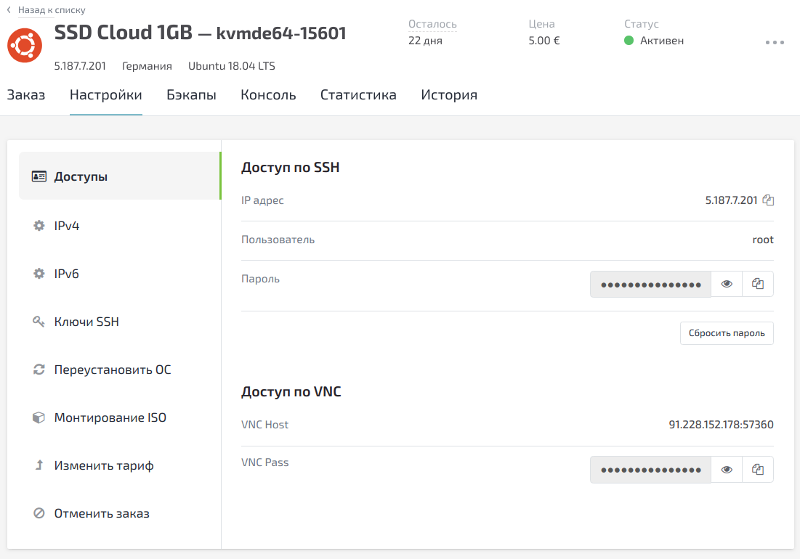The height and width of the screenshot is (559, 800).
Task: Open the three-dots more options menu
Action: pos(774,43)
